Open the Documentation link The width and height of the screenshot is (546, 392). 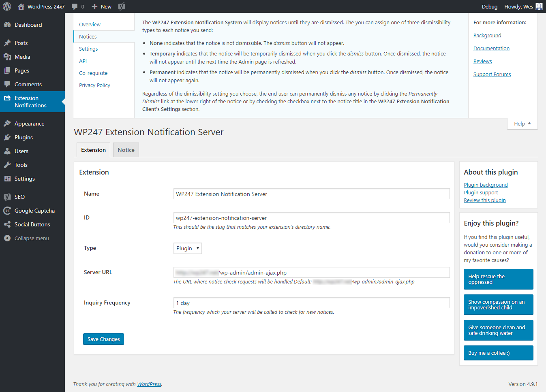[x=491, y=48]
